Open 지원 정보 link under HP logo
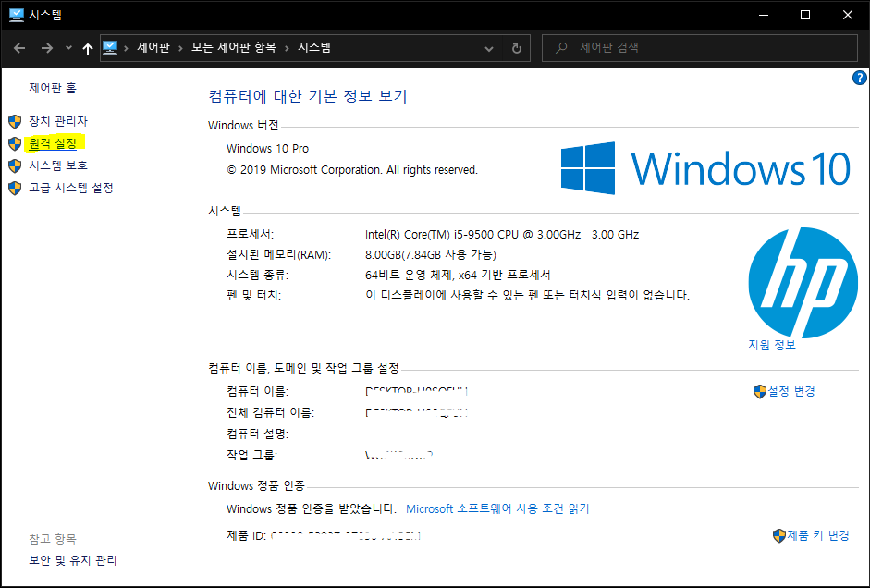This screenshot has height=588, width=870. tap(772, 345)
